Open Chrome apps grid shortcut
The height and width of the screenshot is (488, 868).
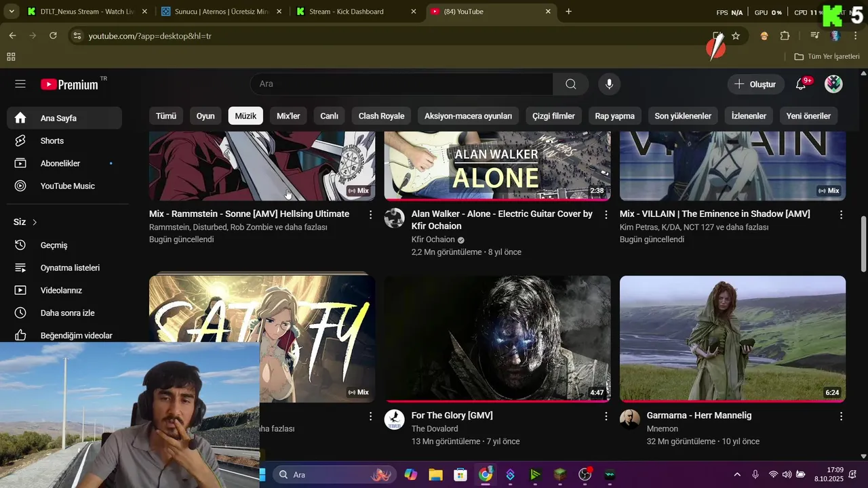(x=11, y=57)
